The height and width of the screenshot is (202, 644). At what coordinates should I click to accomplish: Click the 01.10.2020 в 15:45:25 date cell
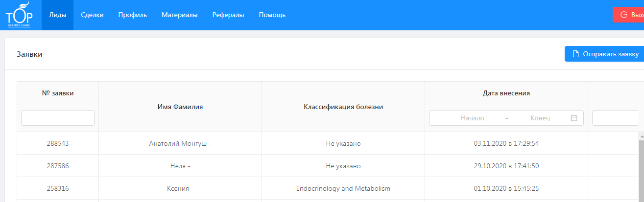click(x=506, y=189)
